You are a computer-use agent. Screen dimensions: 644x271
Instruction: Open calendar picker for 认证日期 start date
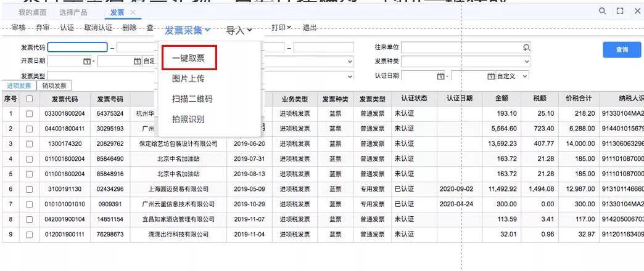[440, 76]
